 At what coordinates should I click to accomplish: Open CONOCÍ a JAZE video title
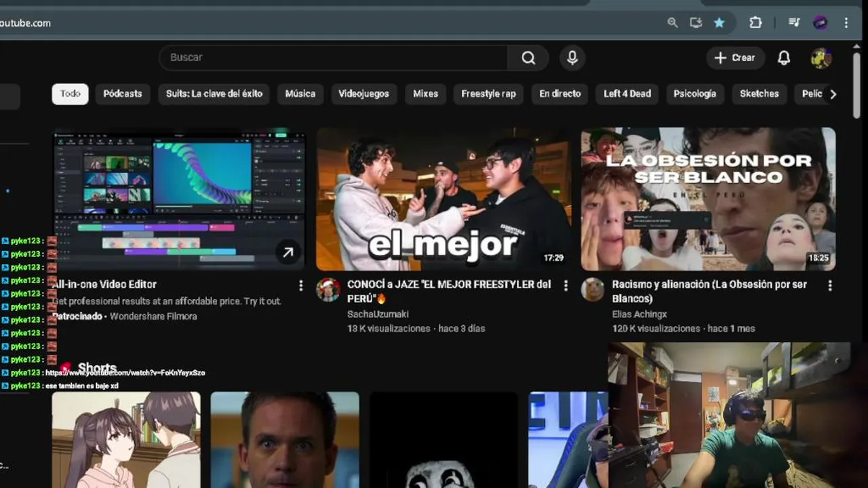tap(449, 291)
